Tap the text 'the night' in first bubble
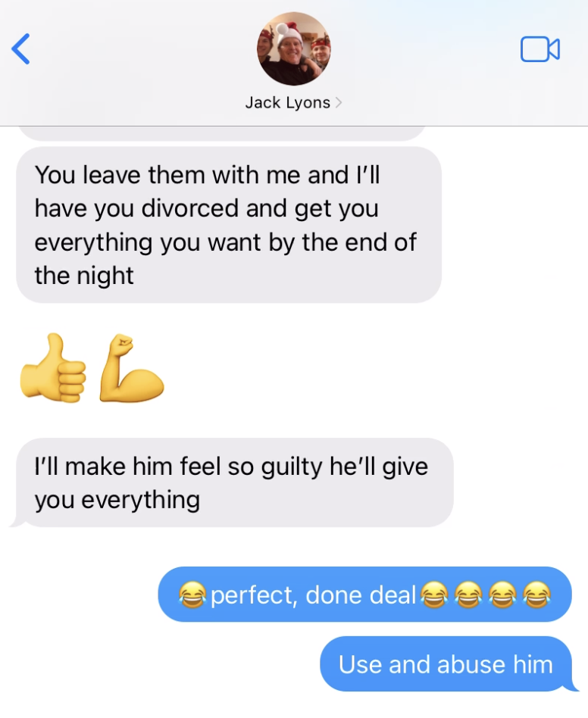Screen dimensions: 588x718 click(x=84, y=276)
